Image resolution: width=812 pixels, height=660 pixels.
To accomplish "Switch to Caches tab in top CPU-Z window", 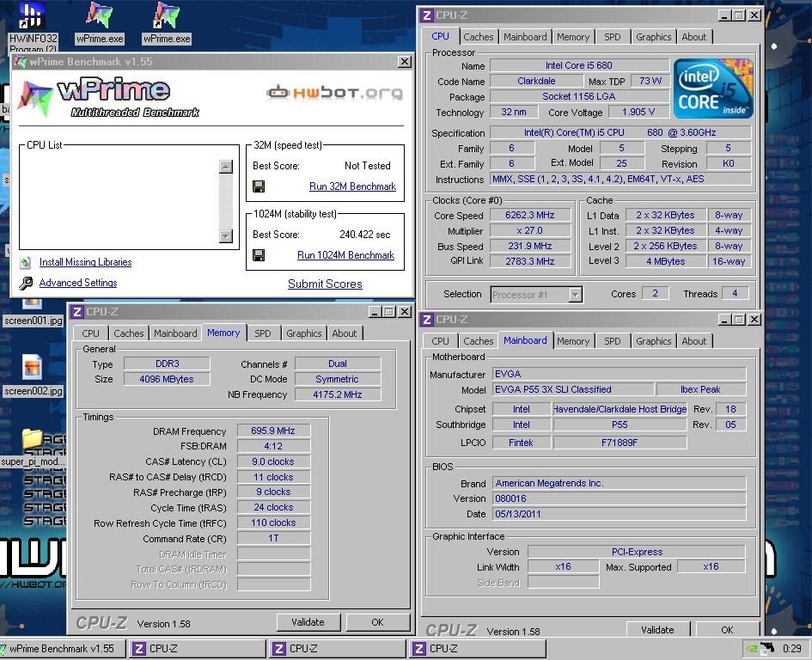I will (x=478, y=37).
